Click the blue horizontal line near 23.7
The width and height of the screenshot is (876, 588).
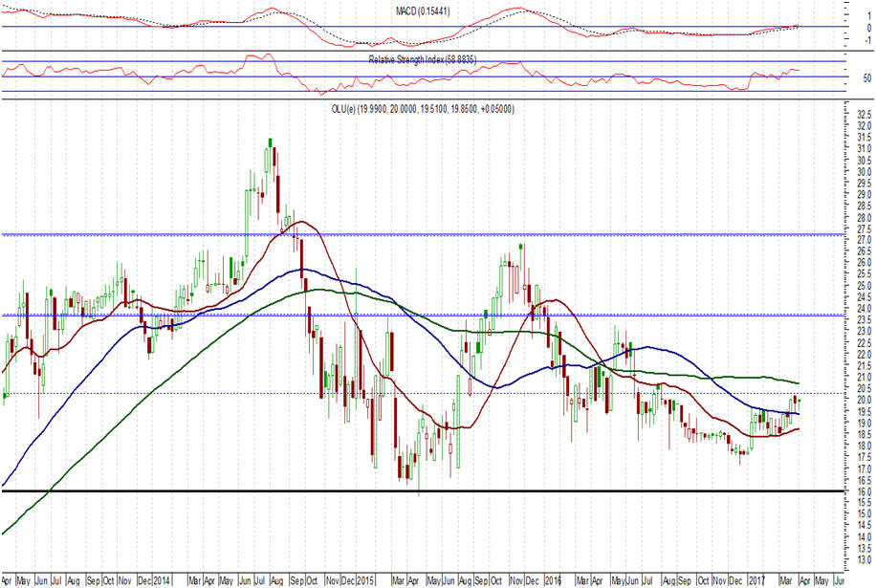(x=423, y=315)
